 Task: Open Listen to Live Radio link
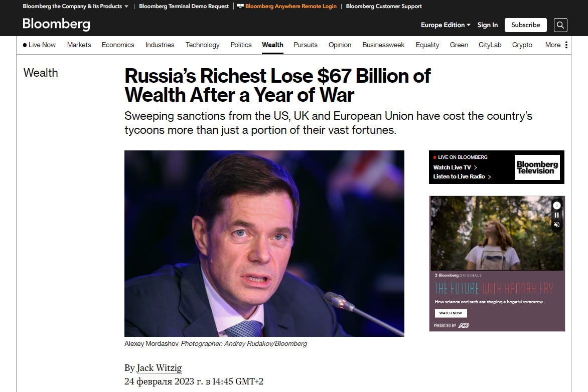(462, 176)
